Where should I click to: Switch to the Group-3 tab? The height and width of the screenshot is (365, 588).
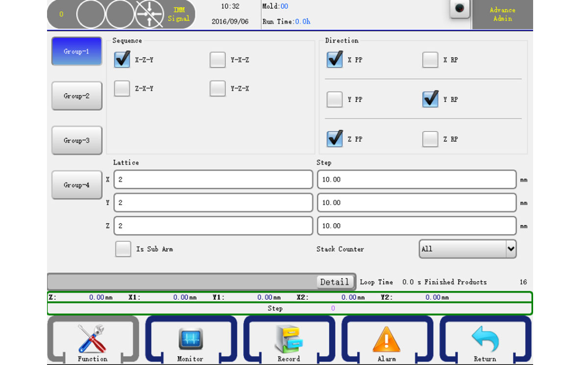coord(77,140)
